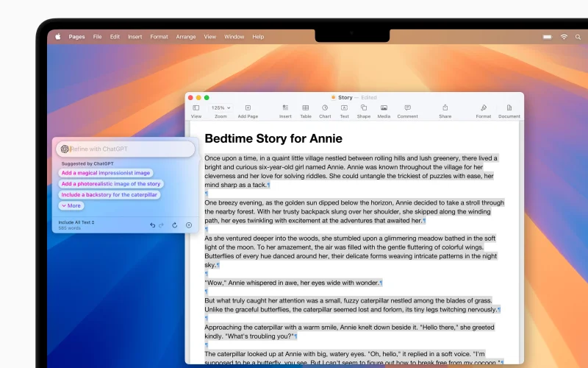Open the Arrange menu
The height and width of the screenshot is (368, 588).
click(x=186, y=37)
